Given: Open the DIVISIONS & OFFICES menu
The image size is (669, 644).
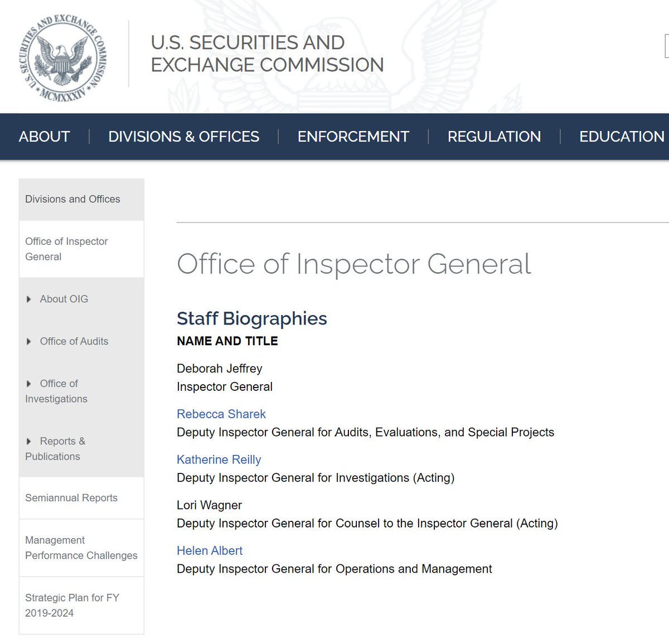Looking at the screenshot, I should pyautogui.click(x=183, y=137).
